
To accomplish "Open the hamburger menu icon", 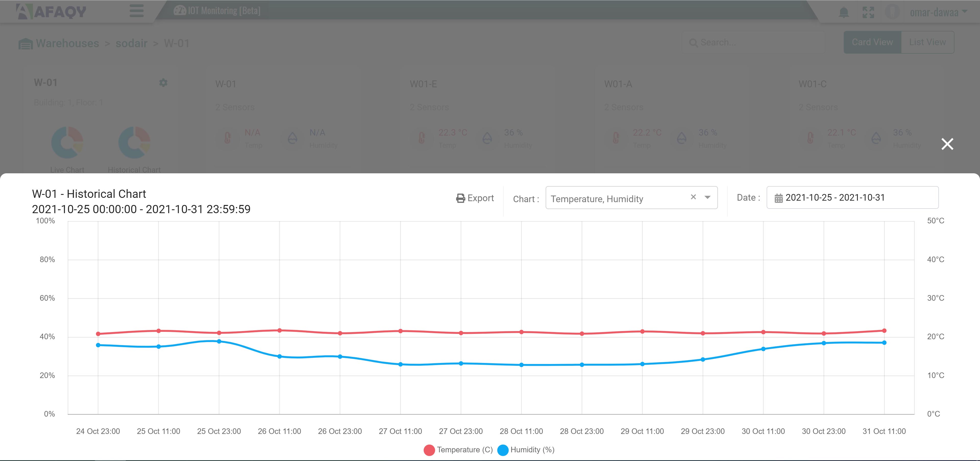I will (x=137, y=11).
